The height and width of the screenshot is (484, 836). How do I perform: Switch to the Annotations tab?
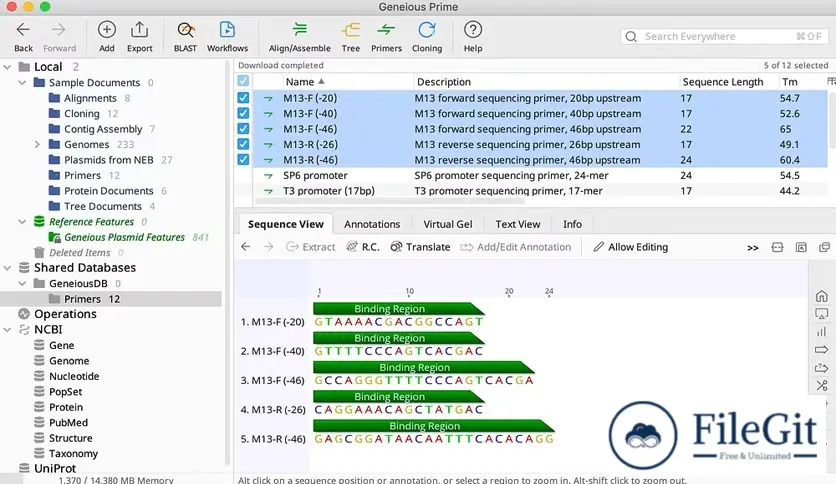pyautogui.click(x=372, y=224)
